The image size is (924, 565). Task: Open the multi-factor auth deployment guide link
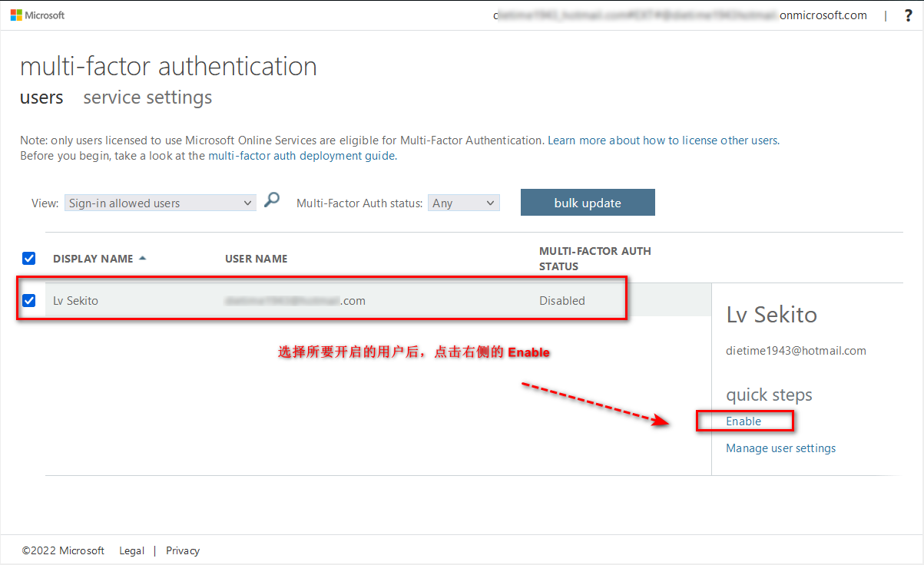[x=301, y=155]
